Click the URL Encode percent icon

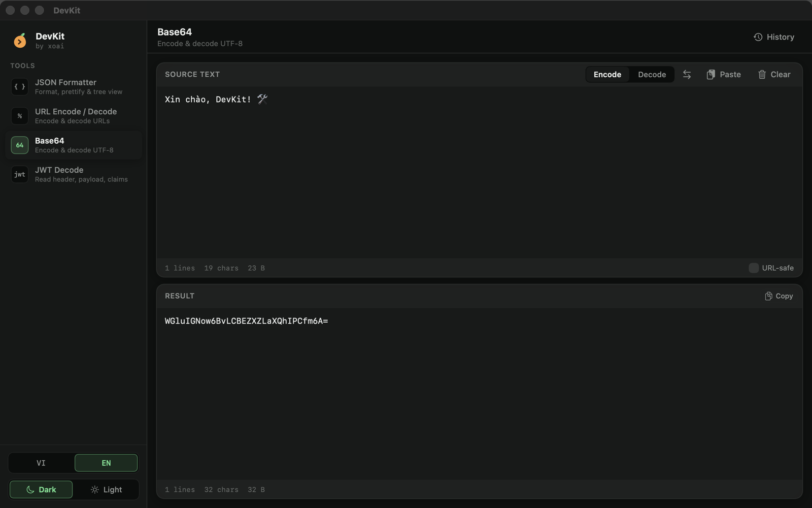tap(20, 116)
